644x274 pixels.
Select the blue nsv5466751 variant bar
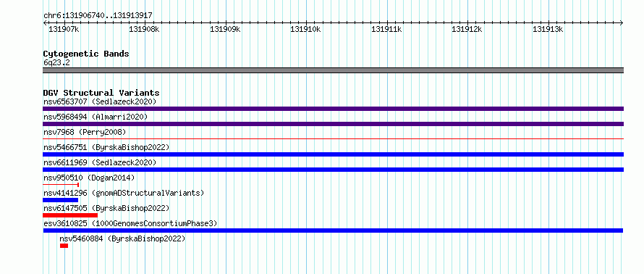pyautogui.click(x=333, y=154)
